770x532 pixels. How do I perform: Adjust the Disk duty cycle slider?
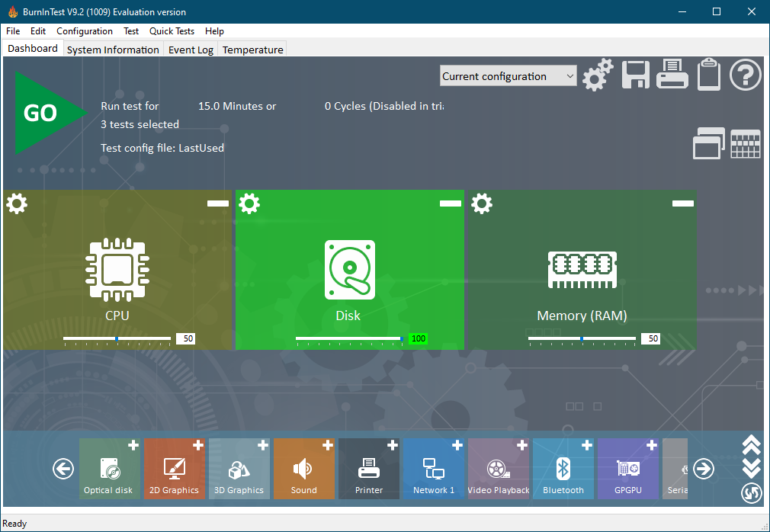349,338
